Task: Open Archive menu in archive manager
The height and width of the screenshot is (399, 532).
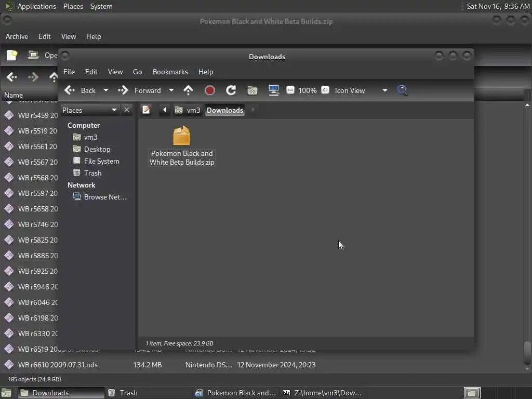Action: 17,36
